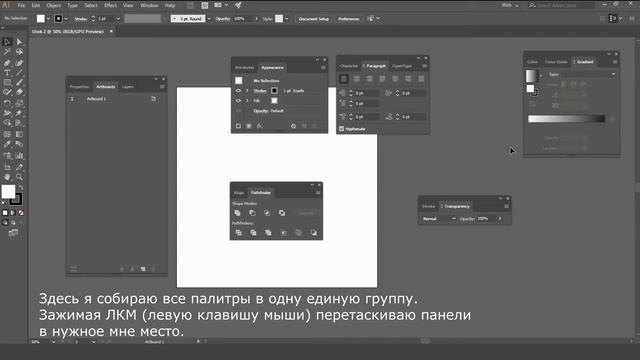This screenshot has width=640, height=360.
Task: Click the Expand button in Pathfinder panel
Action: coord(306,213)
